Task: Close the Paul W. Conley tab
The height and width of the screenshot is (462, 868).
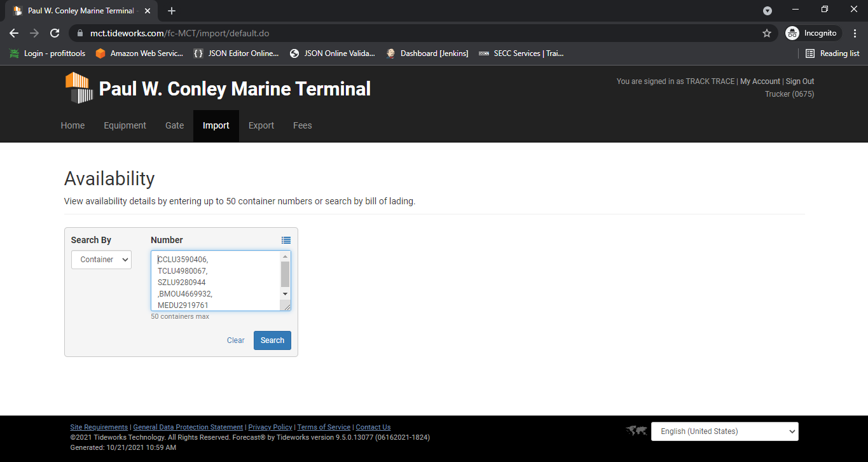Action: [x=147, y=11]
